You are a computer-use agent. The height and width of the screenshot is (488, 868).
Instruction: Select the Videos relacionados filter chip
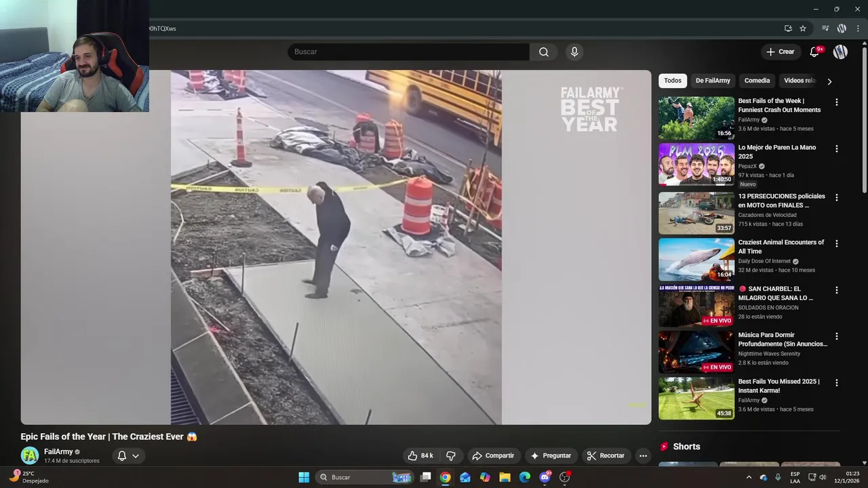[800, 81]
